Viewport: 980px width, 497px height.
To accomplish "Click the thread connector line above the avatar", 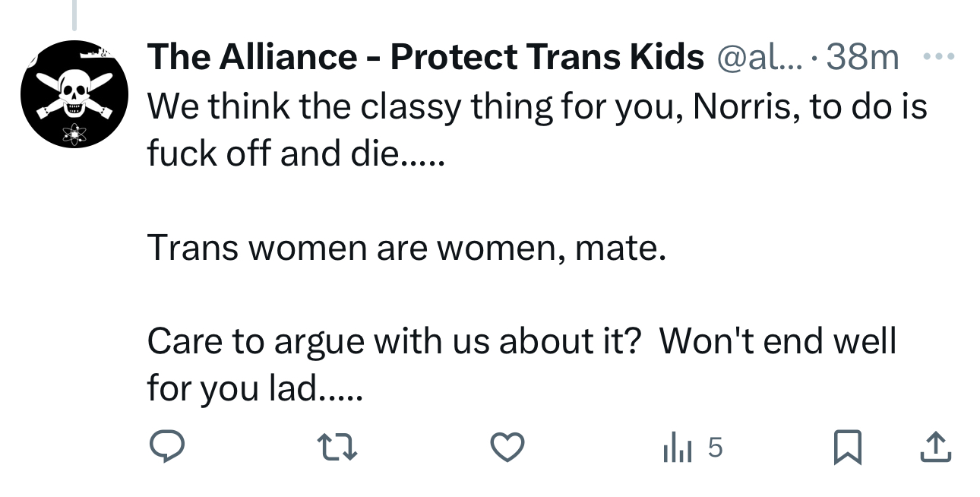I will [x=74, y=15].
